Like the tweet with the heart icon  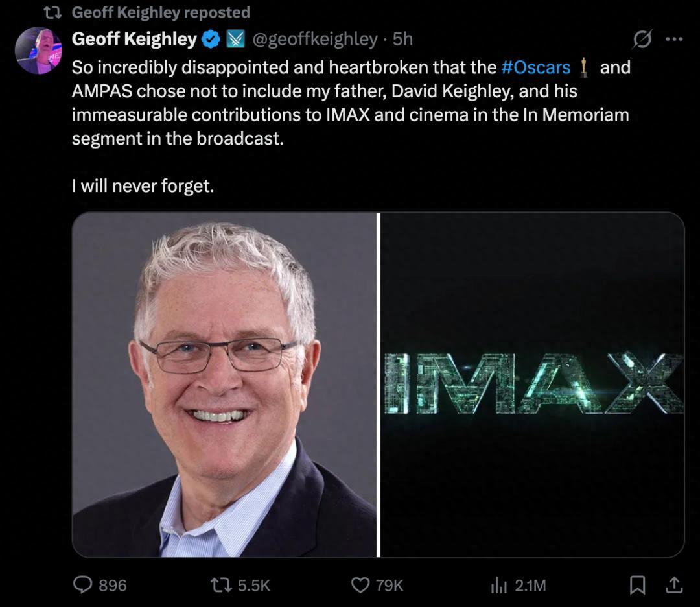pos(360,585)
